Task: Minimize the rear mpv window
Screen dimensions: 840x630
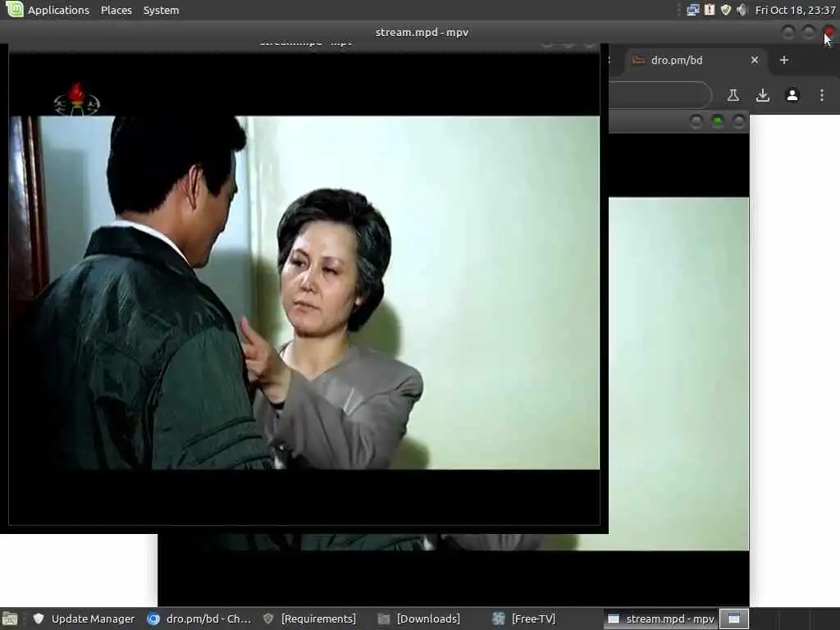Action: (696, 122)
